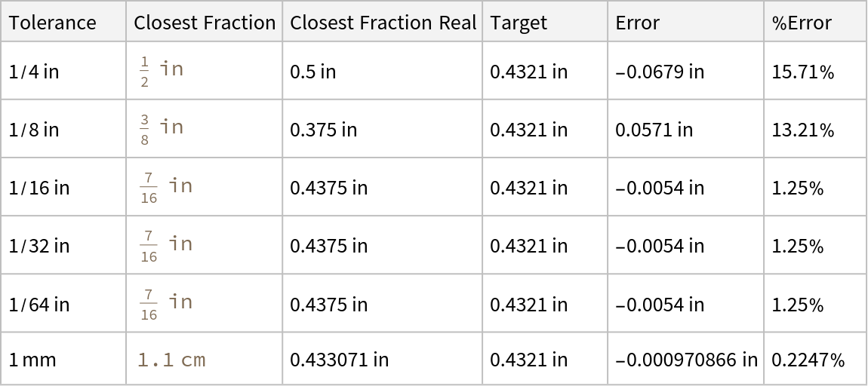Select the 1.1 cm fraction cell
Image resolution: width=868 pixels, height=386 pixels.
pyautogui.click(x=171, y=360)
